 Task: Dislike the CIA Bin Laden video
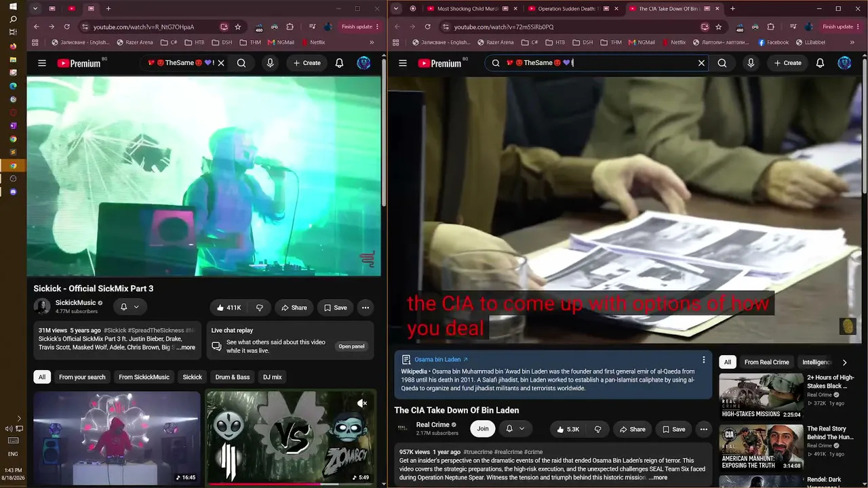(x=597, y=429)
